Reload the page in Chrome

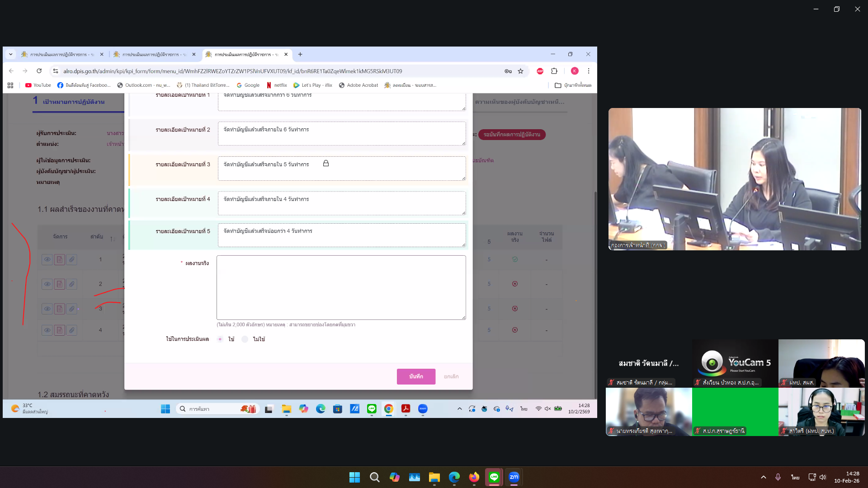point(39,71)
